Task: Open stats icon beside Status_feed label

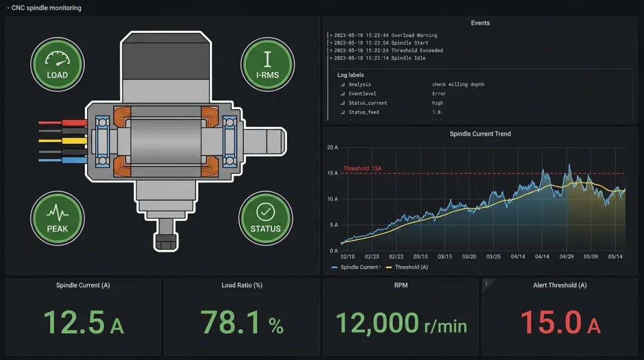Action: point(342,112)
